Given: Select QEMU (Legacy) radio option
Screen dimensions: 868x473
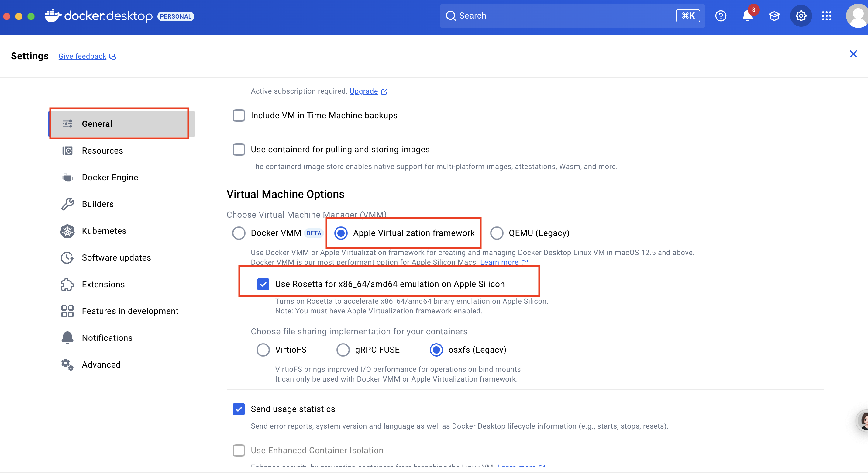Looking at the screenshot, I should tap(497, 233).
